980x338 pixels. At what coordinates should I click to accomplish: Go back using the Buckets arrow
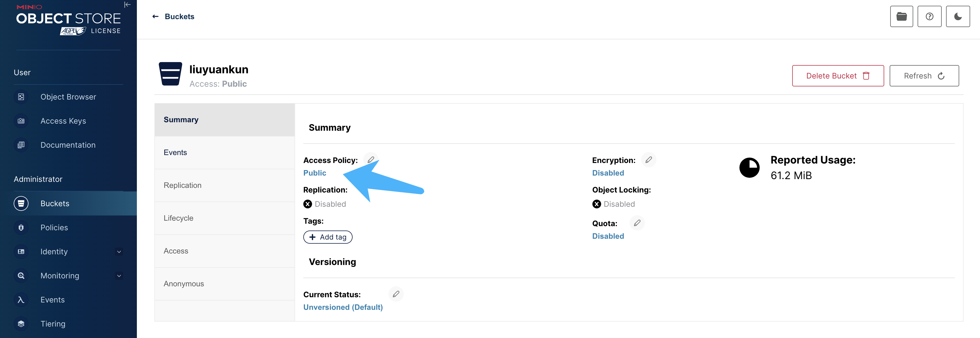pos(155,16)
